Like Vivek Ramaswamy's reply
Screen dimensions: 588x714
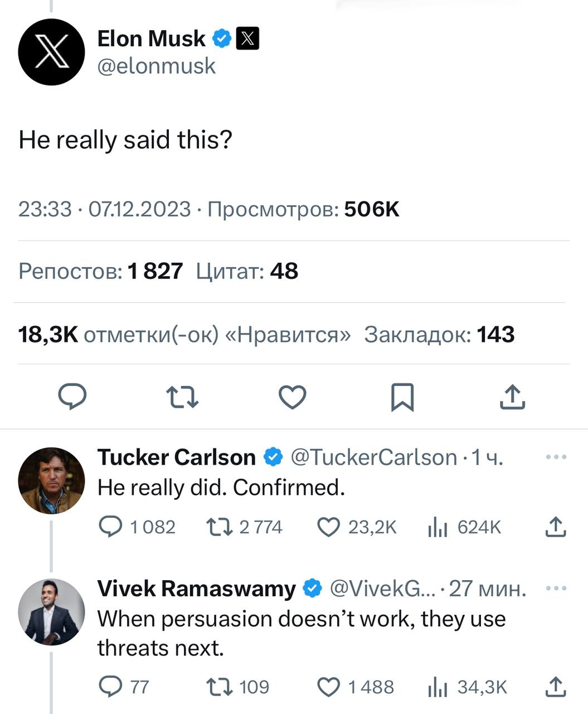coord(328,687)
